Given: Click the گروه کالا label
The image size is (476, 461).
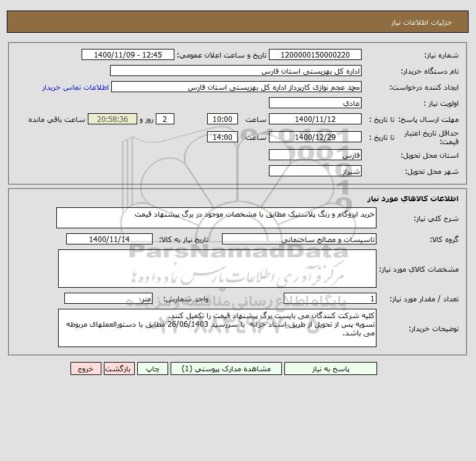Looking at the screenshot, I should point(444,239).
